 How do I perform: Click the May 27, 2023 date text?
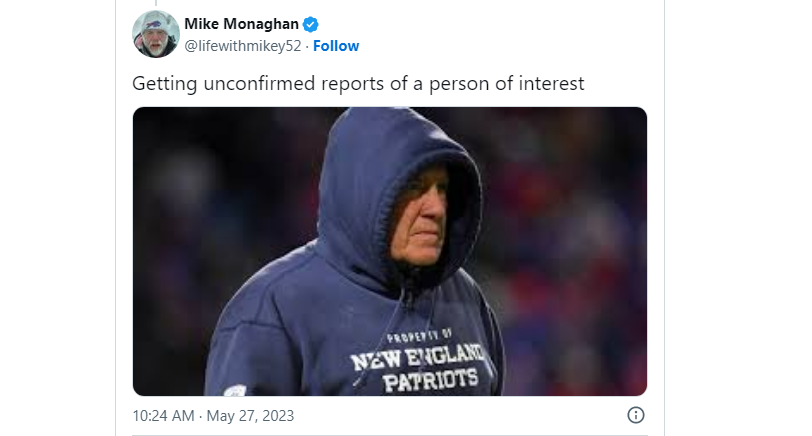click(x=250, y=416)
